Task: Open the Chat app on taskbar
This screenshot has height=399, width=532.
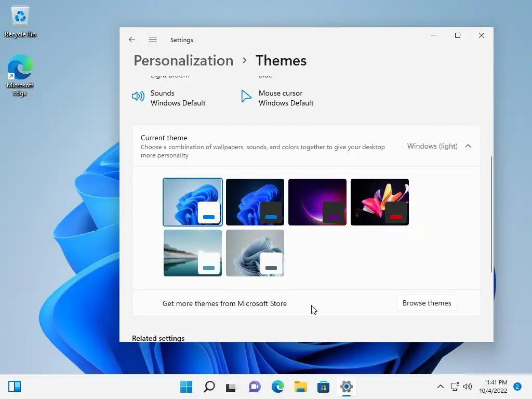Action: point(255,387)
